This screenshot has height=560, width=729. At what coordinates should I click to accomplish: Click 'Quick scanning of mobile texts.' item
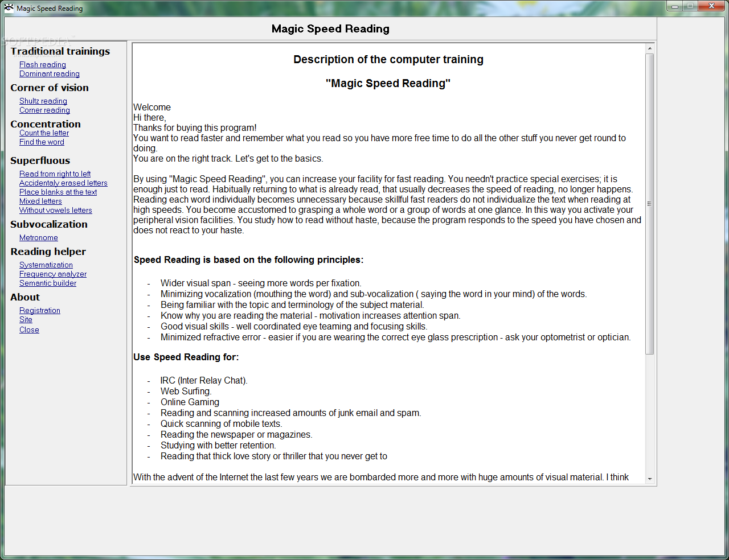(222, 424)
